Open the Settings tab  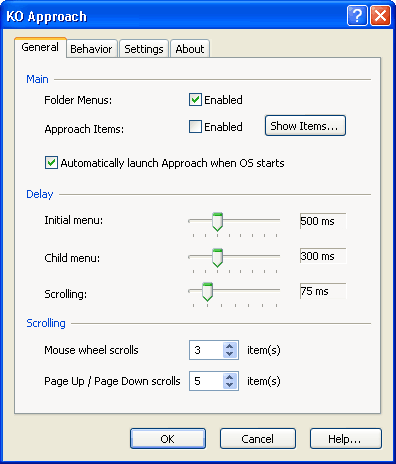tap(144, 49)
